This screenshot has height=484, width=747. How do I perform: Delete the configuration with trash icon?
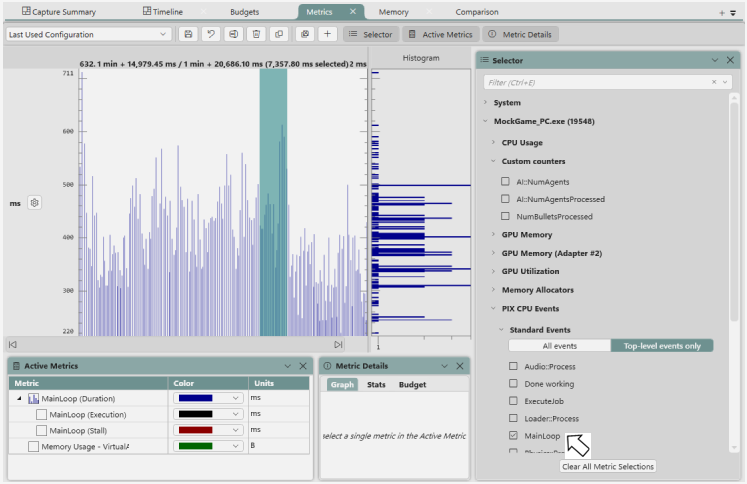pyautogui.click(x=256, y=34)
